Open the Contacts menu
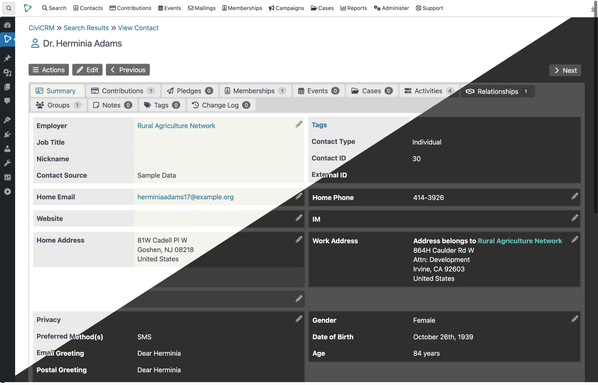 (88, 8)
